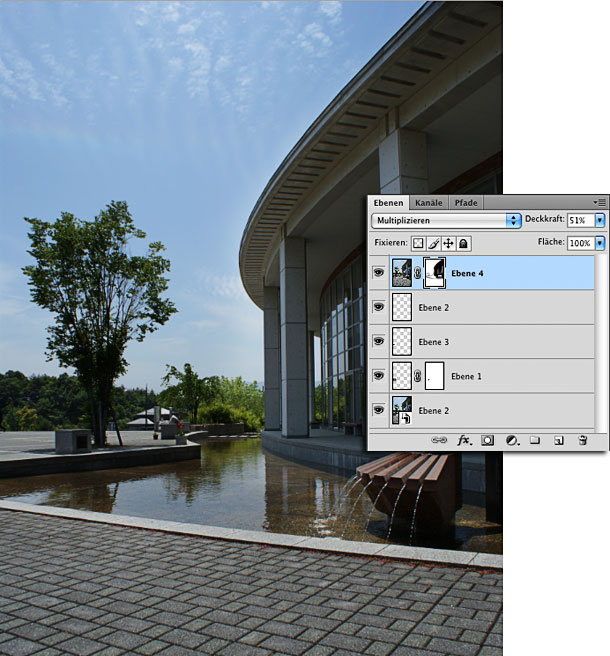Delete layer with trash icon
Viewport: 610px width, 656px height.
[583, 440]
